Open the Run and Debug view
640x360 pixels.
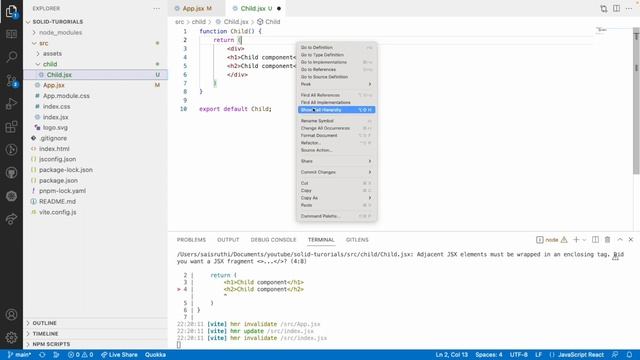click(x=11, y=104)
